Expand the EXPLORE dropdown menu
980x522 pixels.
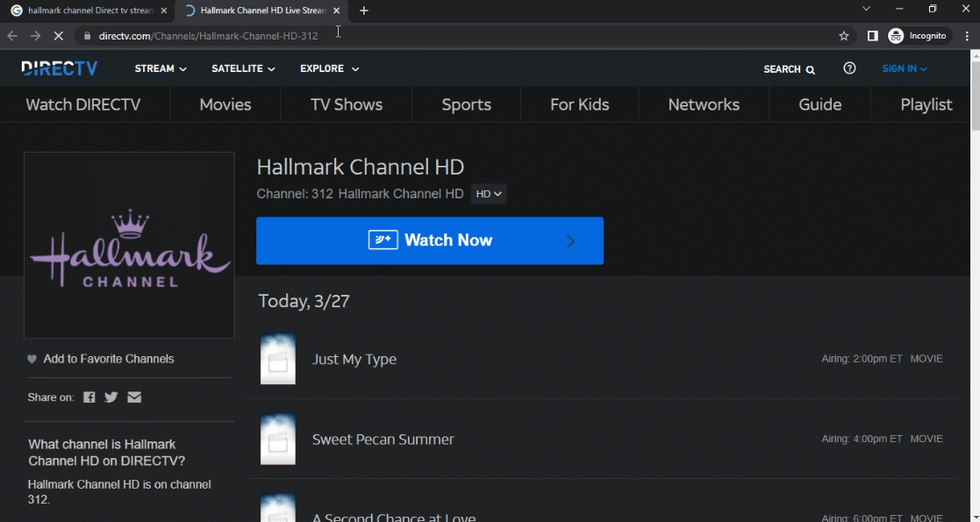click(x=329, y=68)
